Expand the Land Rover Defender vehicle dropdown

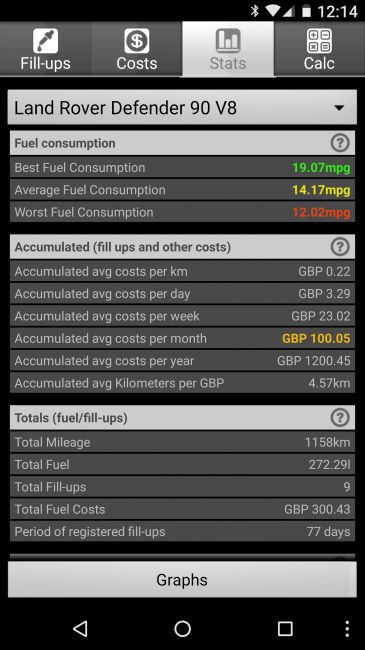pos(182,108)
